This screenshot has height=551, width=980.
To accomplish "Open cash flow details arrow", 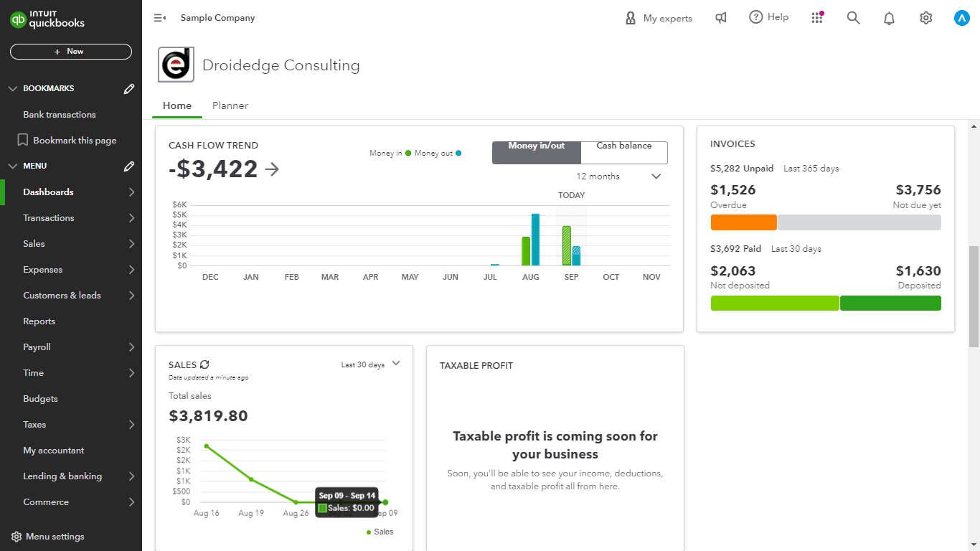I will pyautogui.click(x=272, y=169).
